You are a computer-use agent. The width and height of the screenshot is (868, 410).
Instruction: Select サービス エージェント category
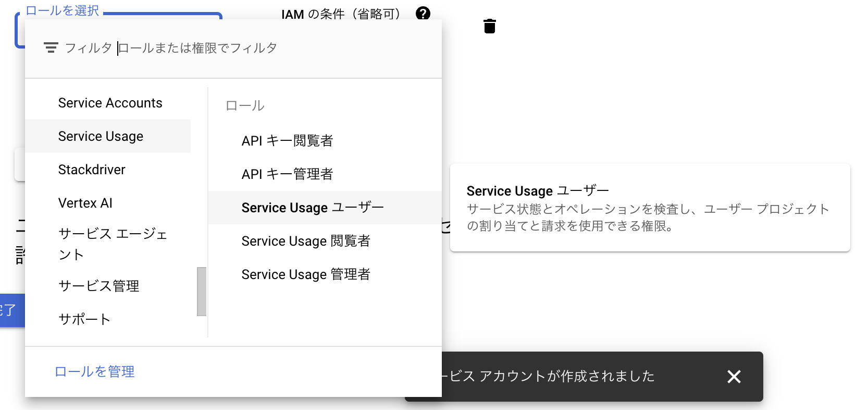coord(113,244)
